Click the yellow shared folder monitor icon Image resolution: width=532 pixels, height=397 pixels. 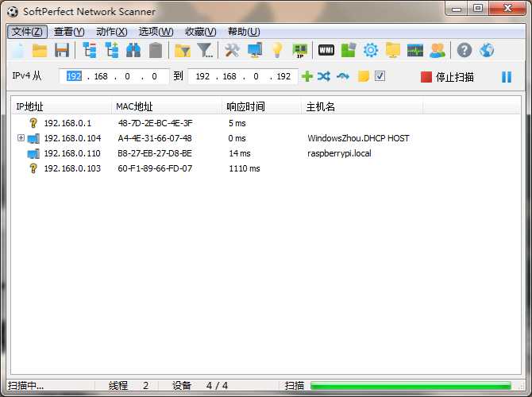coord(393,51)
